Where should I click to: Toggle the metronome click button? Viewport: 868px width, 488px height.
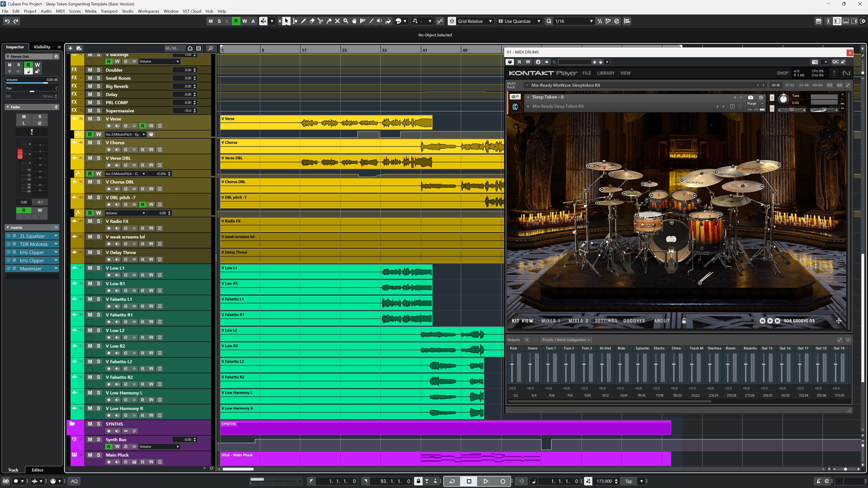(x=818, y=481)
